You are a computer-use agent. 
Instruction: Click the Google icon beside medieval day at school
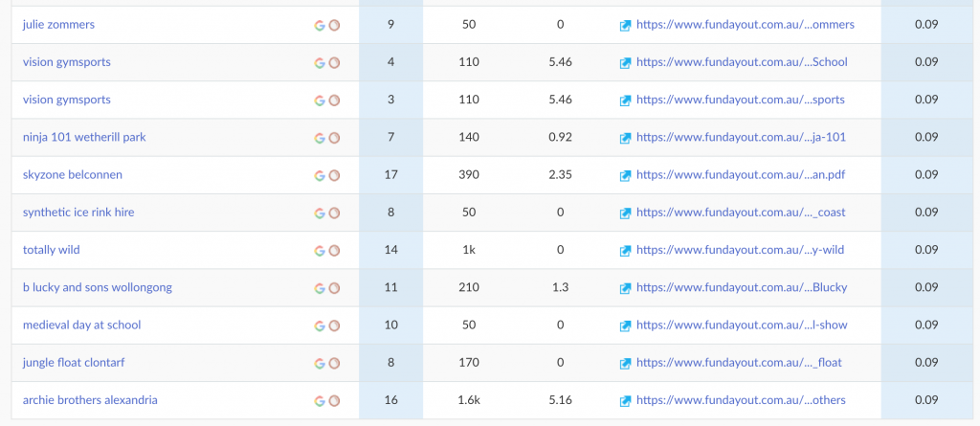tap(320, 325)
